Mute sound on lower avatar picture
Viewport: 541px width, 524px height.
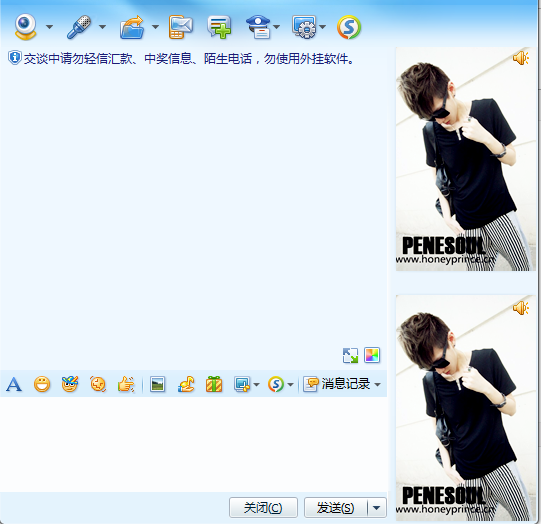521,308
